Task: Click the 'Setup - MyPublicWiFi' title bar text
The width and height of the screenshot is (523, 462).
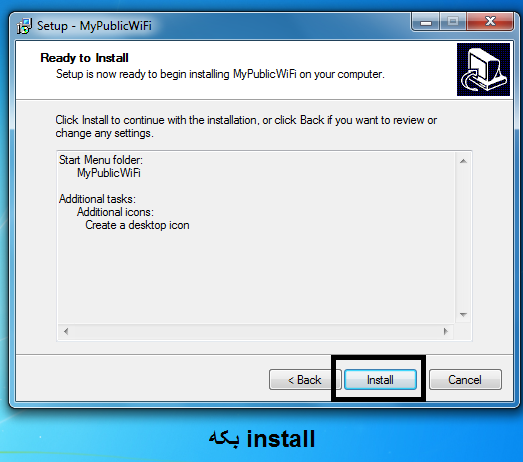Action: coord(94,26)
